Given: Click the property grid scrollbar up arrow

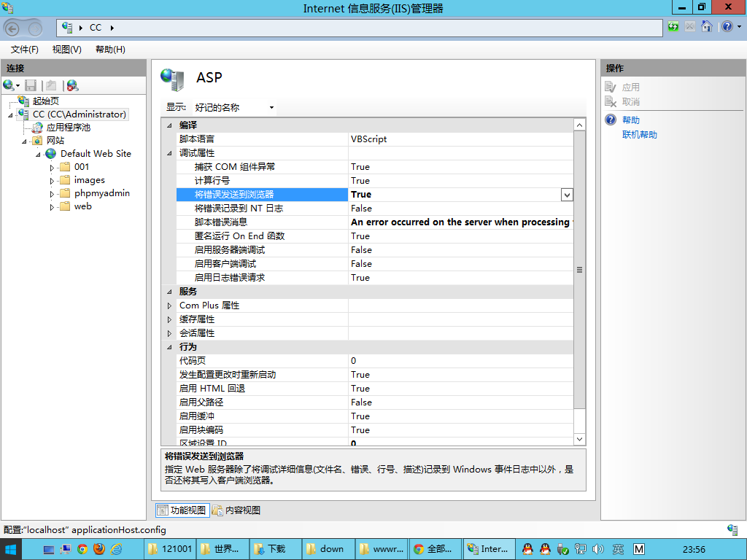Looking at the screenshot, I should 579,125.
